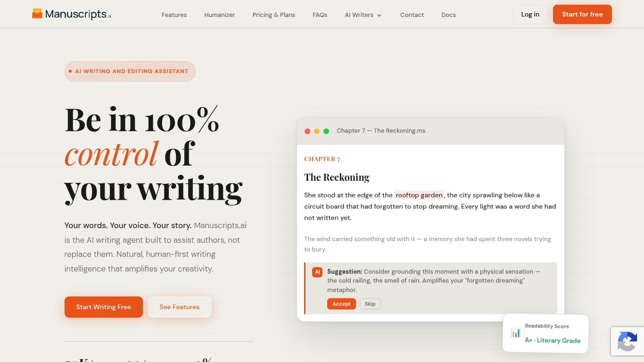
Task: Click the AI Writing and Editing Assistant badge
Action: pos(130,71)
